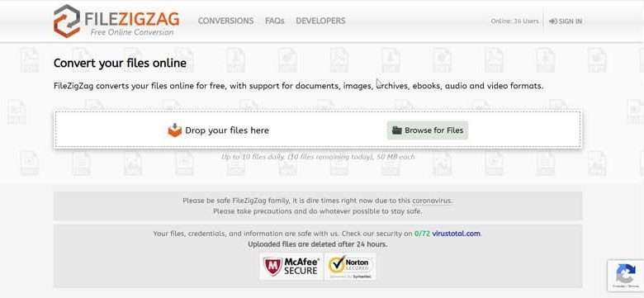Click the folder icon in Browse for Files
This screenshot has height=298, width=644.
397,130
